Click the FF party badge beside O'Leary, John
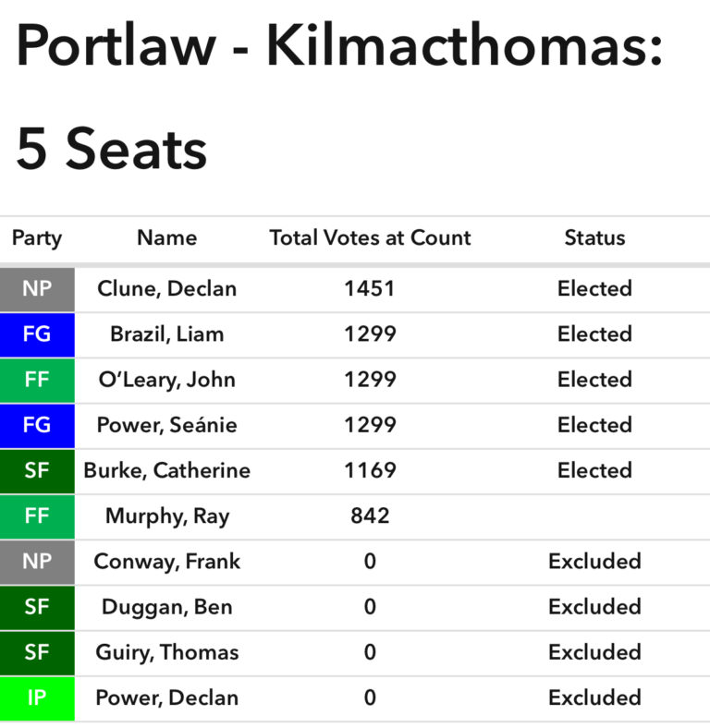This screenshot has height=728, width=710. [37, 380]
